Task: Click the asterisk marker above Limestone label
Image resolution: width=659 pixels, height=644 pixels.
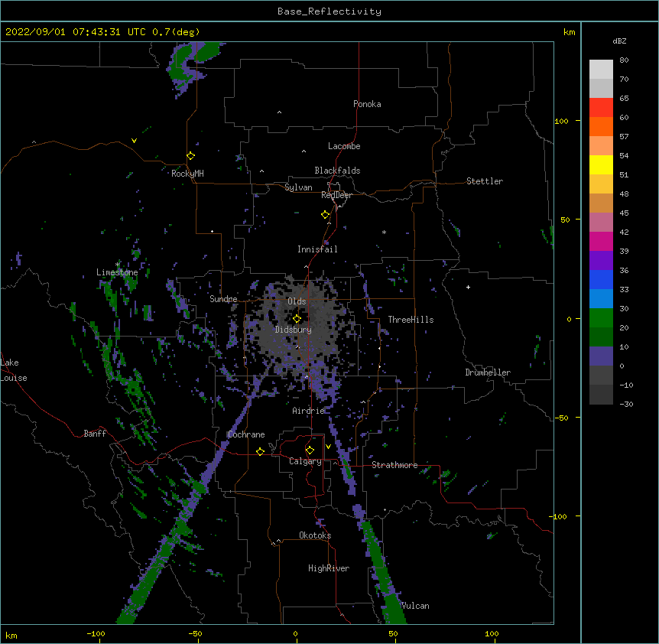Action: [x=118, y=265]
